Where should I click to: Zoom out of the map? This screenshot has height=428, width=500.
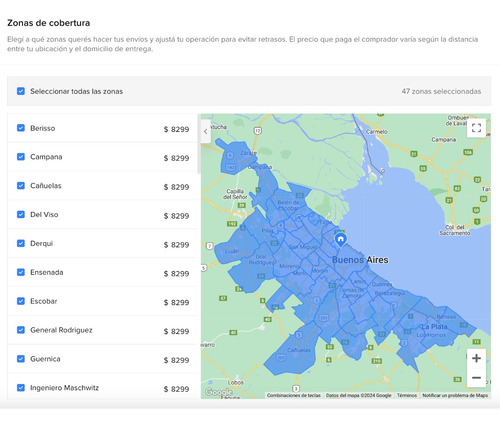pos(476,378)
